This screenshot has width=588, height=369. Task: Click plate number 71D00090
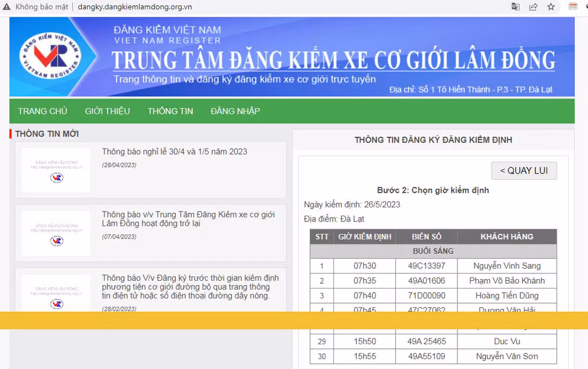click(426, 296)
